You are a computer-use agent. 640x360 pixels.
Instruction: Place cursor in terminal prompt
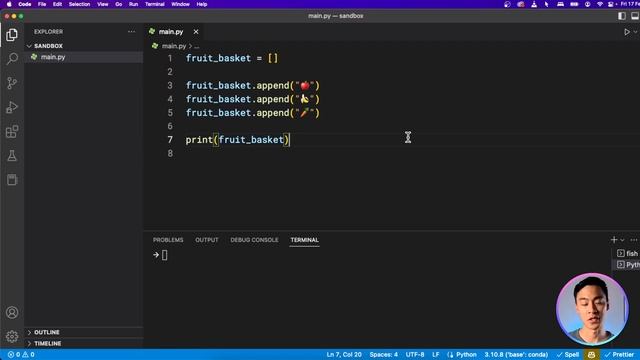tap(164, 255)
